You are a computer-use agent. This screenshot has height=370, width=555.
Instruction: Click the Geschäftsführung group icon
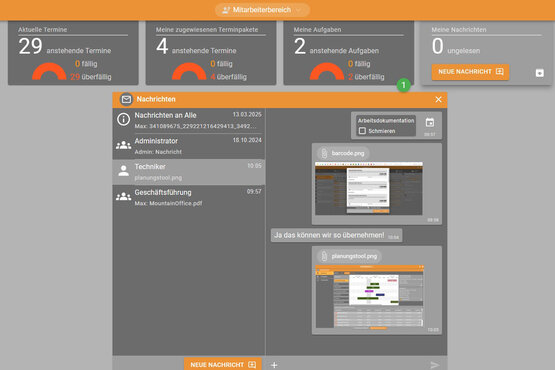coord(123,196)
